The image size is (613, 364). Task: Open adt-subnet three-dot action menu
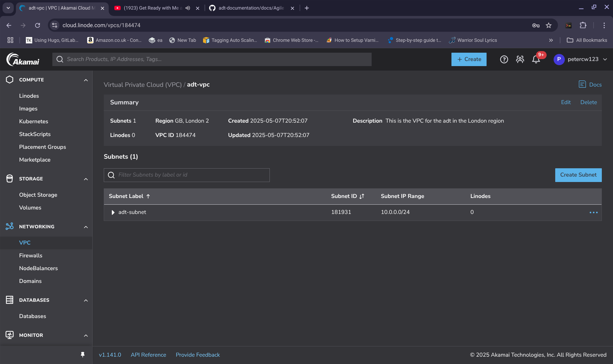click(x=593, y=212)
